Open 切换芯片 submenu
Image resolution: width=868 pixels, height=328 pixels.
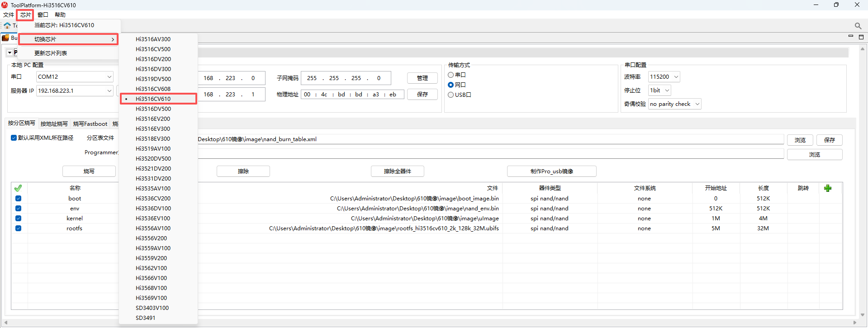pyautogui.click(x=68, y=39)
